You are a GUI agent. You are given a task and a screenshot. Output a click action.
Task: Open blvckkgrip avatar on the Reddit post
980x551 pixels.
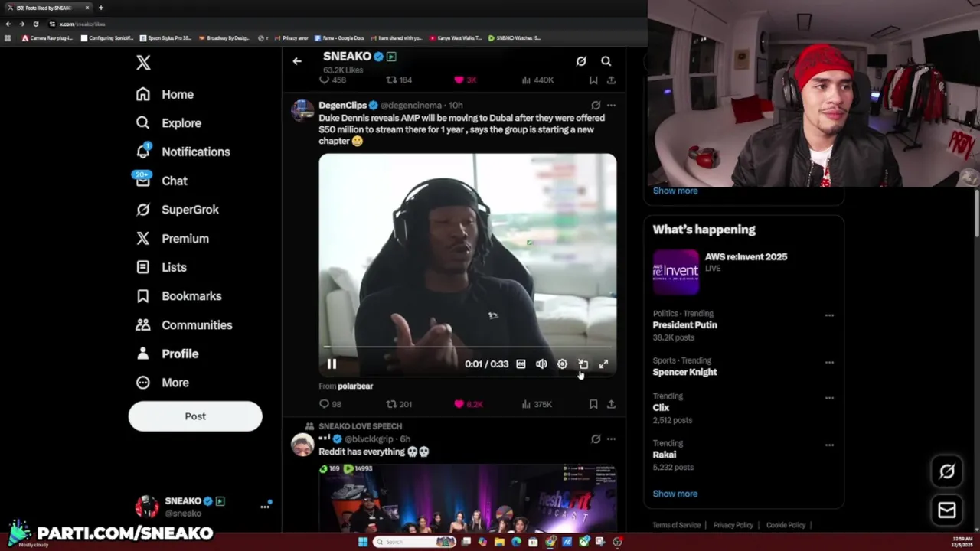(x=302, y=445)
